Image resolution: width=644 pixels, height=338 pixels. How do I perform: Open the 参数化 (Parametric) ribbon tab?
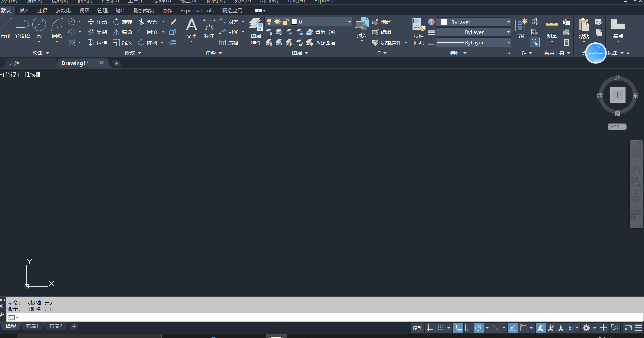(x=63, y=11)
